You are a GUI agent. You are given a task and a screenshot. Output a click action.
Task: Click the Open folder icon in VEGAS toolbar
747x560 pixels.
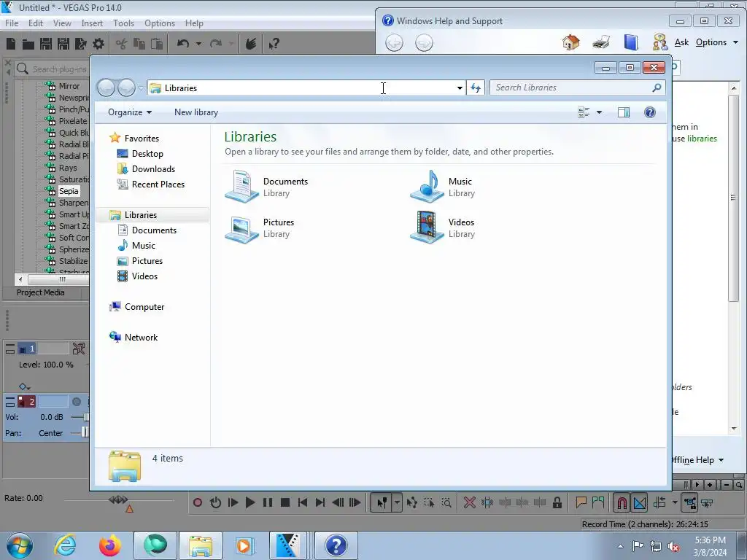tap(28, 44)
